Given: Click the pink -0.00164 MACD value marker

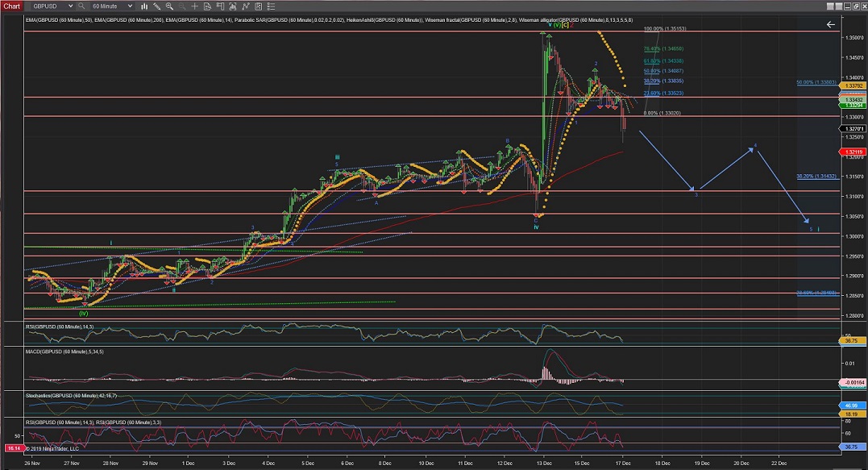Looking at the screenshot, I should 853,383.
